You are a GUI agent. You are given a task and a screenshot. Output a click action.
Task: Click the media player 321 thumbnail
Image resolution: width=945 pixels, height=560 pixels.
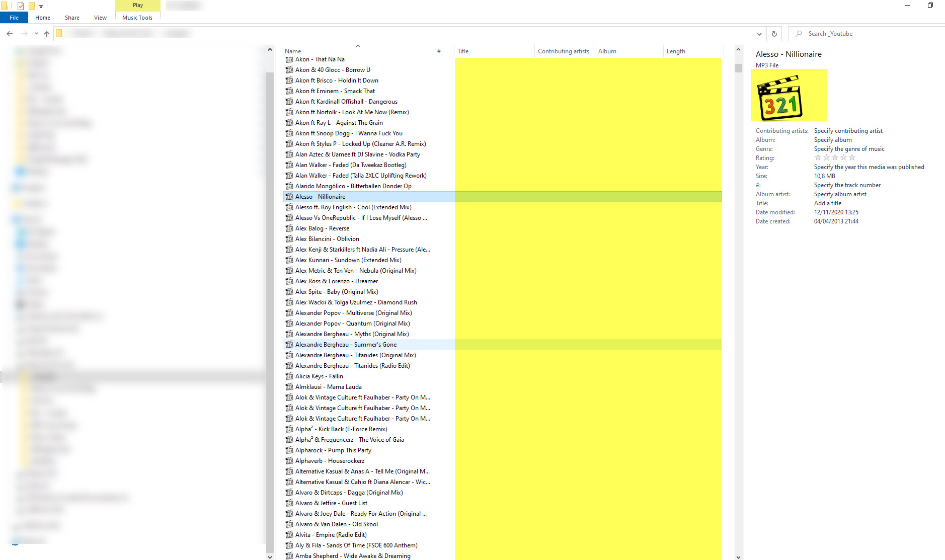[x=789, y=96]
